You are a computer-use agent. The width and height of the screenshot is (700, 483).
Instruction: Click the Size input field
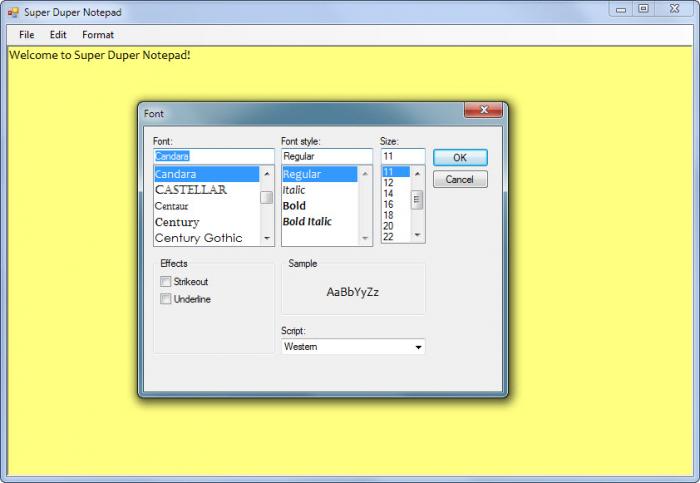coord(403,156)
